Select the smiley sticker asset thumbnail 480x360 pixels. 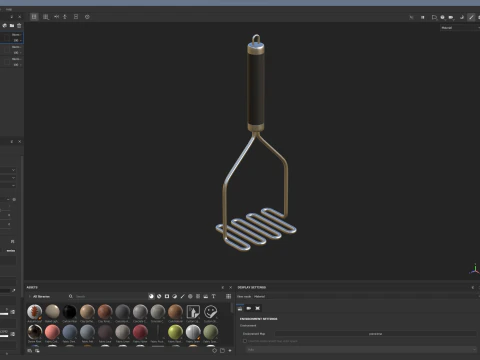[211, 312]
